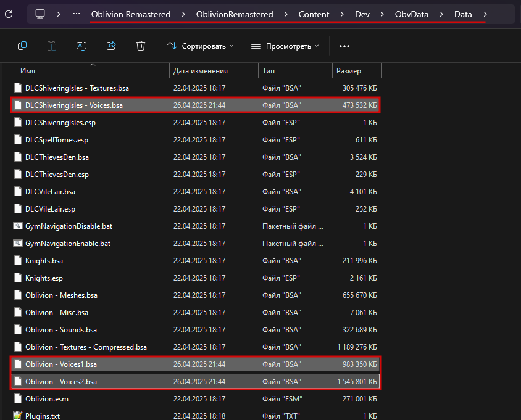Click the Файл "TXT" type cell
The height and width of the screenshot is (420, 521).
coord(281,416)
